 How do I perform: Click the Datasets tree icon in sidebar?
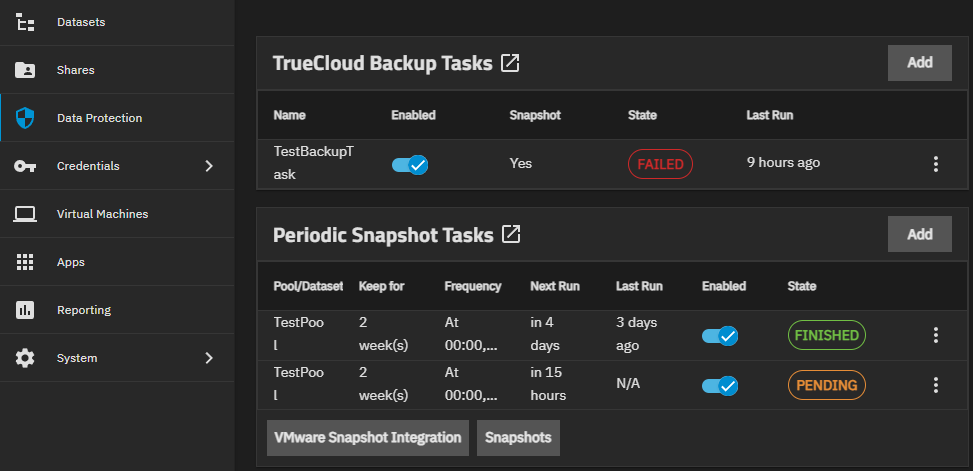point(26,22)
